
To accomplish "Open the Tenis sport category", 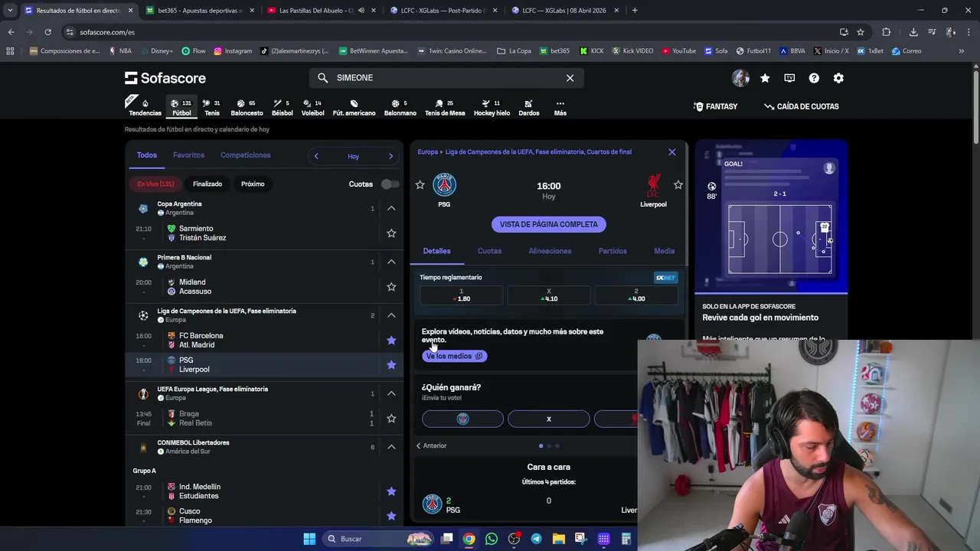I will click(x=212, y=108).
